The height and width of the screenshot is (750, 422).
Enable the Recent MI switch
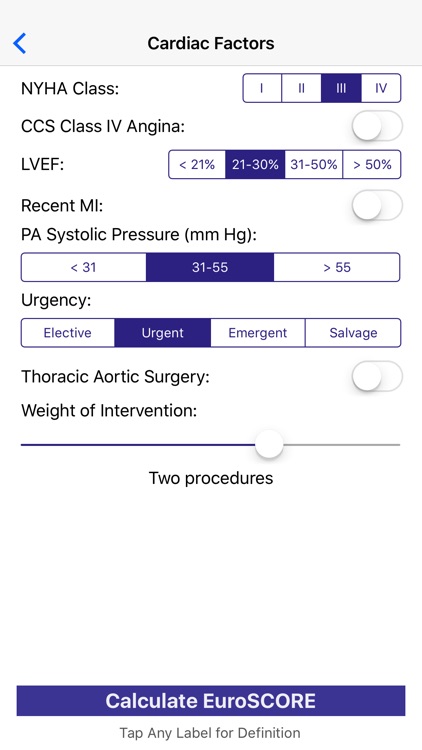[x=377, y=205]
